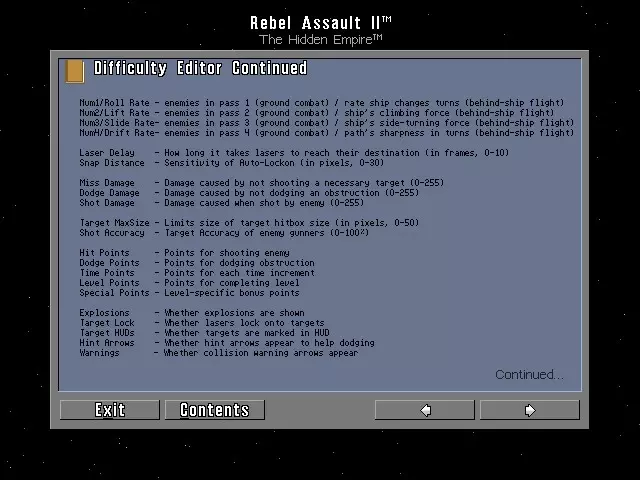
Task: Select the Shot Accuracy line
Action: (x=224, y=233)
